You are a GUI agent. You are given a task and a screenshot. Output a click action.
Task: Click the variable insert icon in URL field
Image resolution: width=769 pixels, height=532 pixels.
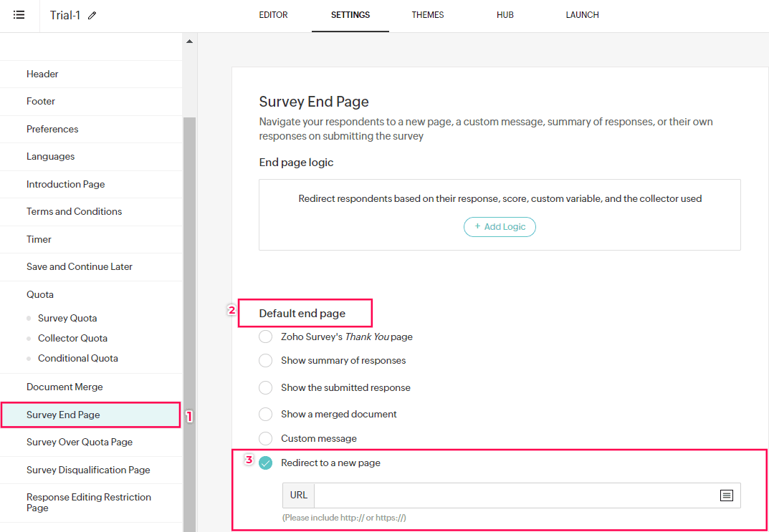(726, 495)
